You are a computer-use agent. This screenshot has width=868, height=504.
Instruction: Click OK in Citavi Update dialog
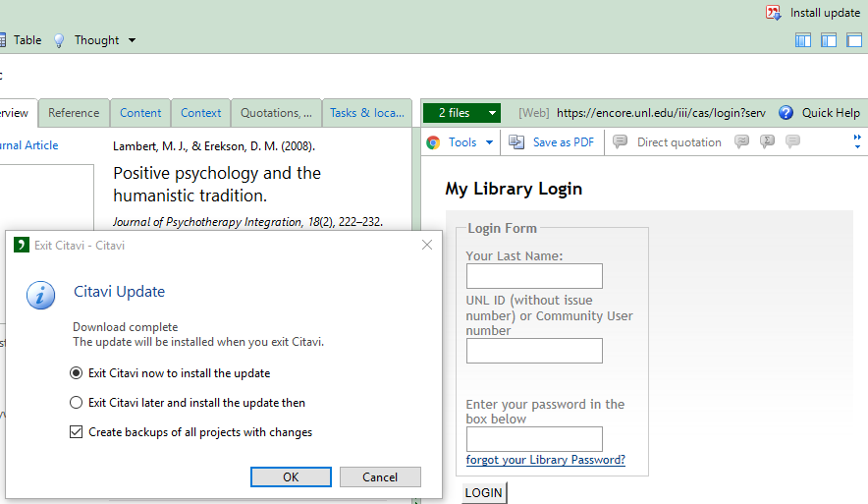point(291,476)
